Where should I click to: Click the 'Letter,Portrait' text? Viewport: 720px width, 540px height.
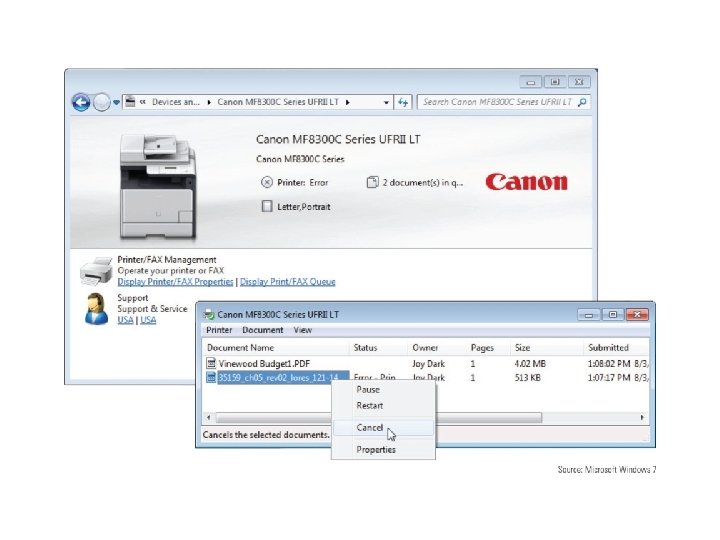coord(304,207)
